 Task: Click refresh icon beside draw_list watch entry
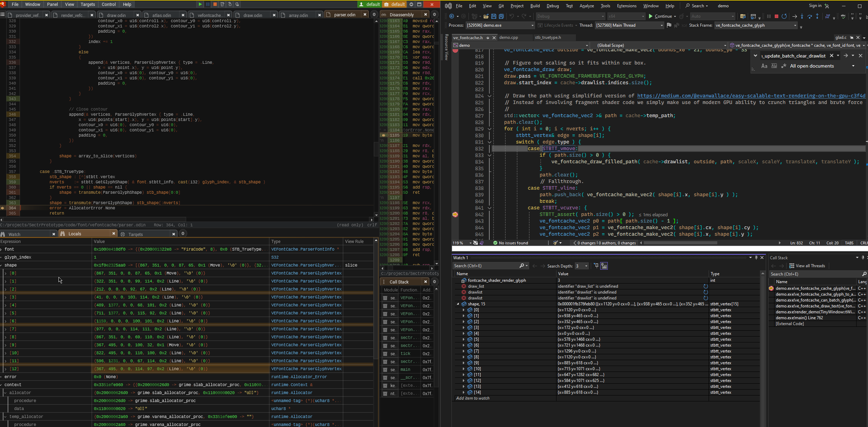[705, 286]
